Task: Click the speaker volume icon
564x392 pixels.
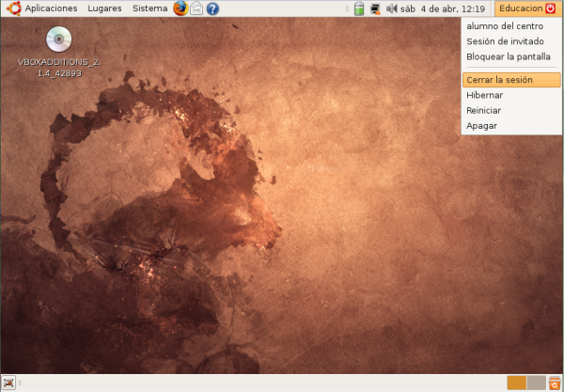Action: pyautogui.click(x=391, y=9)
